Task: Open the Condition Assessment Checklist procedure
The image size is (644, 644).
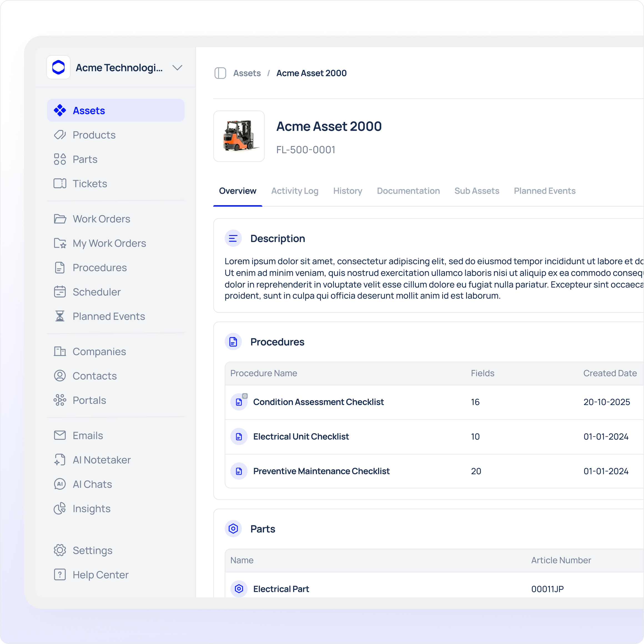Action: pyautogui.click(x=318, y=402)
